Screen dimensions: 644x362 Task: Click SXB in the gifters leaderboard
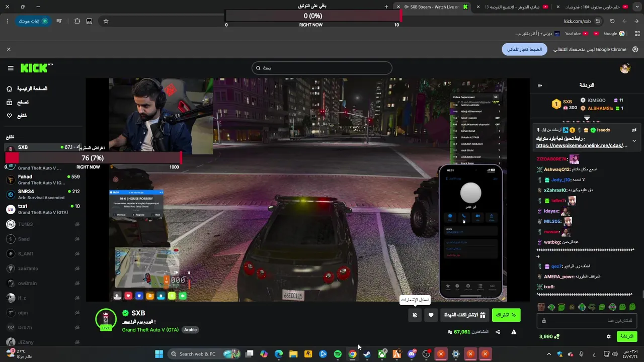tap(568, 101)
